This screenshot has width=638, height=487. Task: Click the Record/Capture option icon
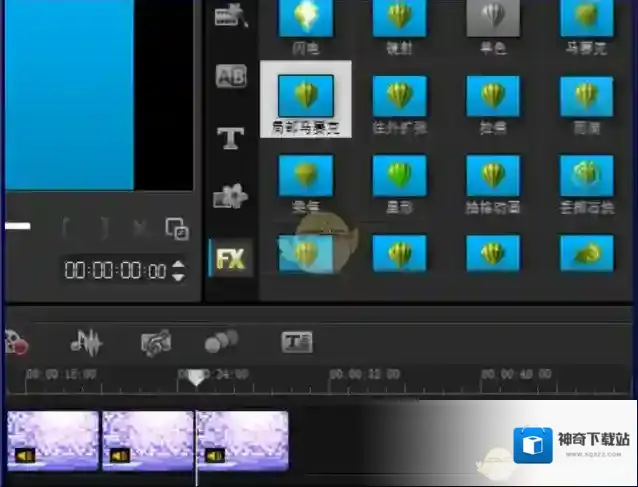click(x=15, y=344)
